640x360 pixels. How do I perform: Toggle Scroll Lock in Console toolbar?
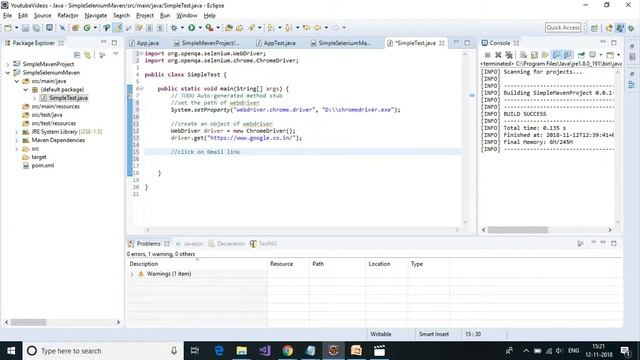pyautogui.click(x=534, y=55)
